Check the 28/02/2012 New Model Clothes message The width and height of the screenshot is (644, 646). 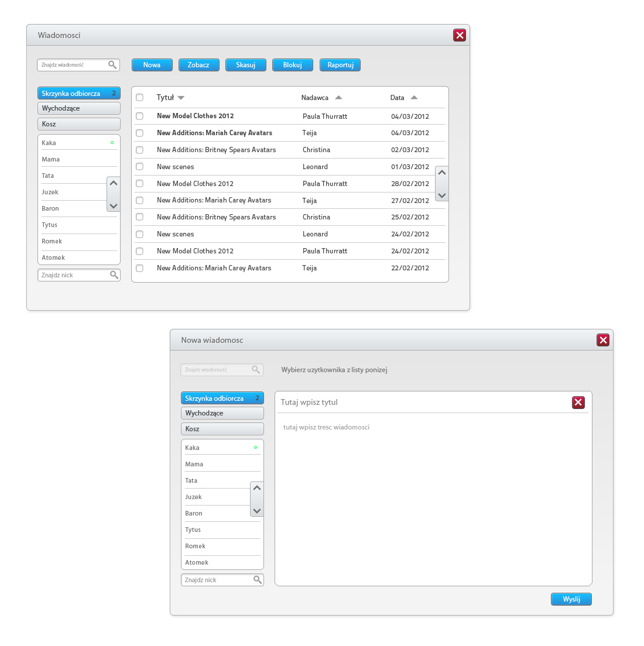(139, 183)
